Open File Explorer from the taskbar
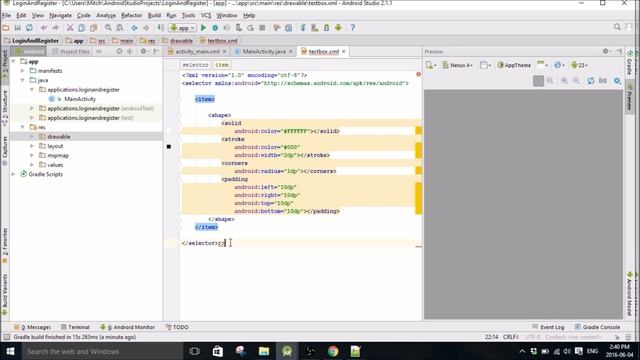The height and width of the screenshot is (360, 640). pyautogui.click(x=264, y=351)
